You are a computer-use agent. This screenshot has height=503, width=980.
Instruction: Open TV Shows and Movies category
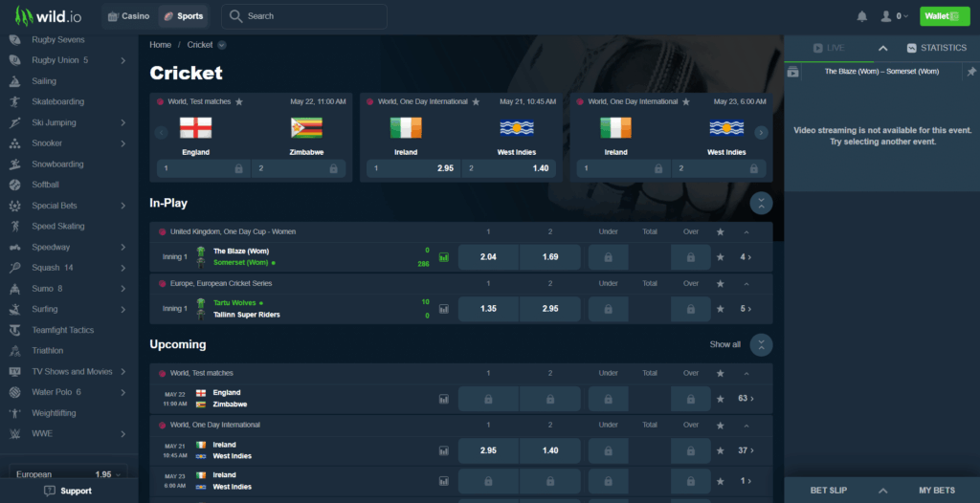[68, 372]
